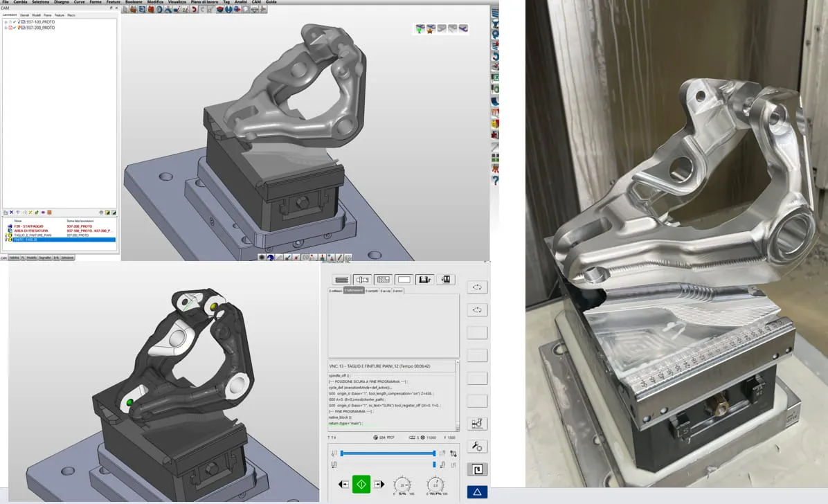Toggle lightbulb visibility of 937-100_PROTO
Viewport: 828px width, 504px height.
[x=19, y=22]
